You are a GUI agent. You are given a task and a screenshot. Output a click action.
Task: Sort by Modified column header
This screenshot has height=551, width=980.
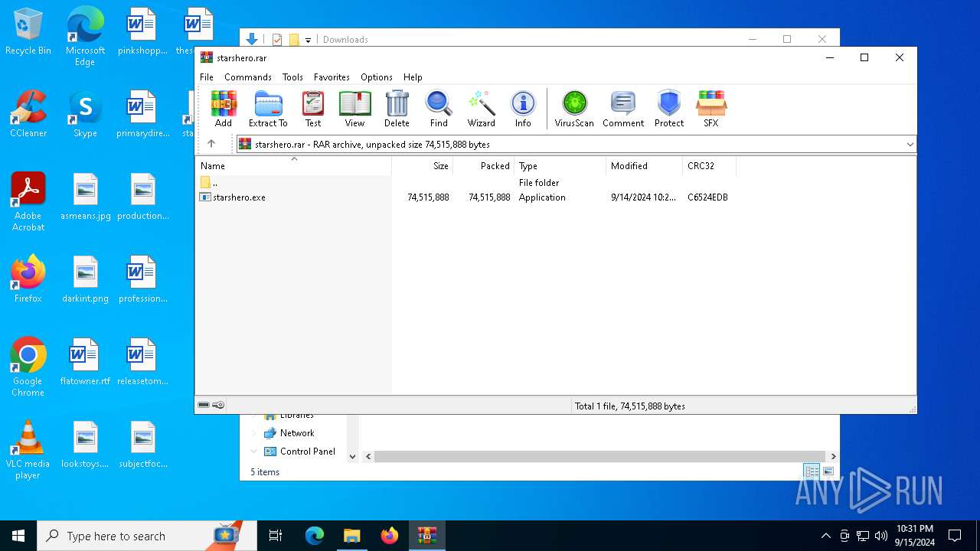pos(645,165)
